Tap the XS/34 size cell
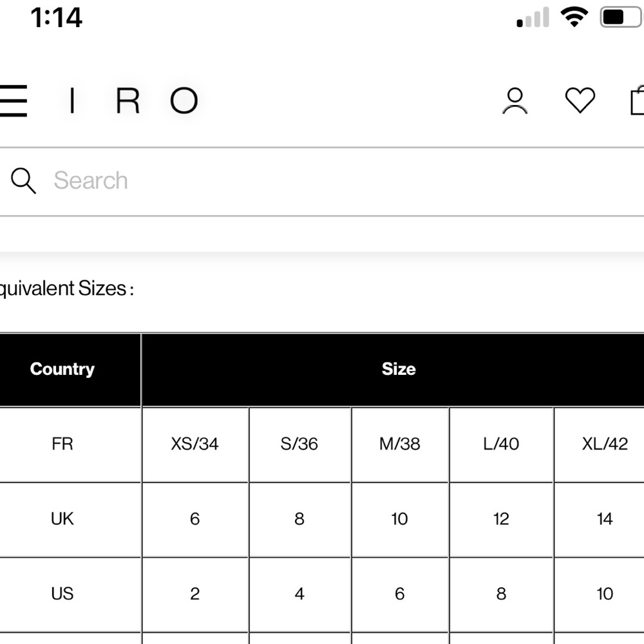 (195, 444)
